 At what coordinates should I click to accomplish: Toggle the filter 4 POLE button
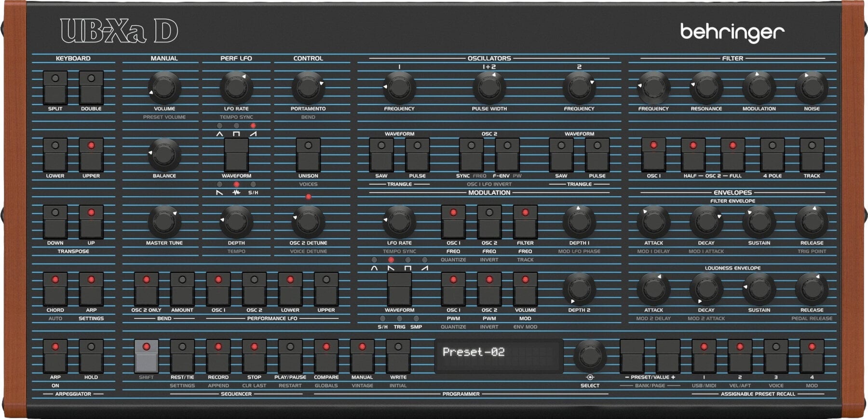tap(772, 155)
